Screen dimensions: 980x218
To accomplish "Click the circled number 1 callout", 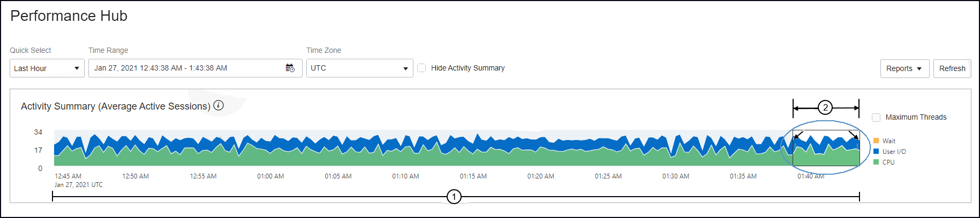I will (454, 197).
